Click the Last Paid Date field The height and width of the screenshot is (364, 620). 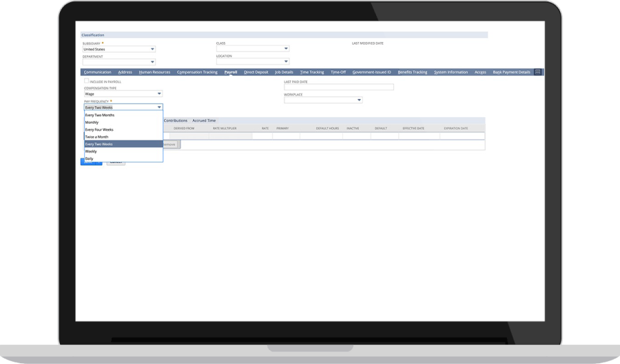(338, 87)
